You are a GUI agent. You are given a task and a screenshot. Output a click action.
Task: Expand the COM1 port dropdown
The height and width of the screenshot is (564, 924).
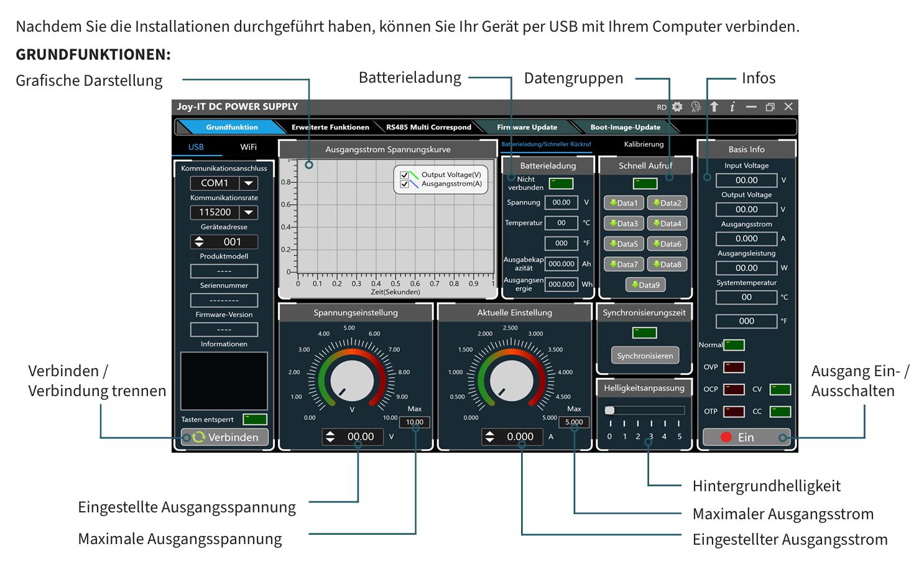(x=249, y=183)
